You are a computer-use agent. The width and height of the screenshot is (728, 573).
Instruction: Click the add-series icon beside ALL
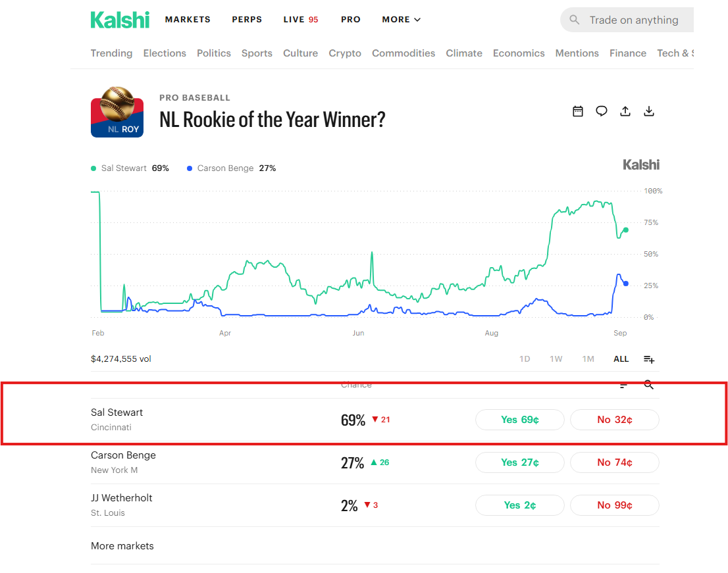649,359
